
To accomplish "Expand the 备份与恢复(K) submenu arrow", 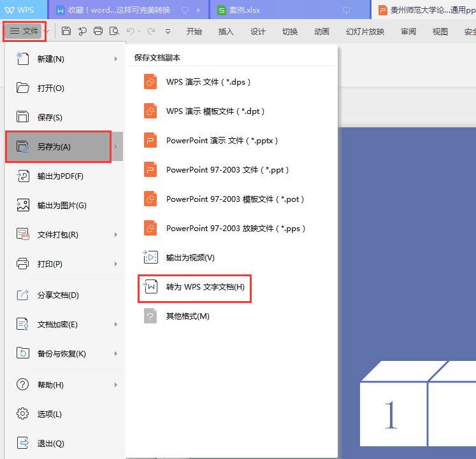I will 116,354.
